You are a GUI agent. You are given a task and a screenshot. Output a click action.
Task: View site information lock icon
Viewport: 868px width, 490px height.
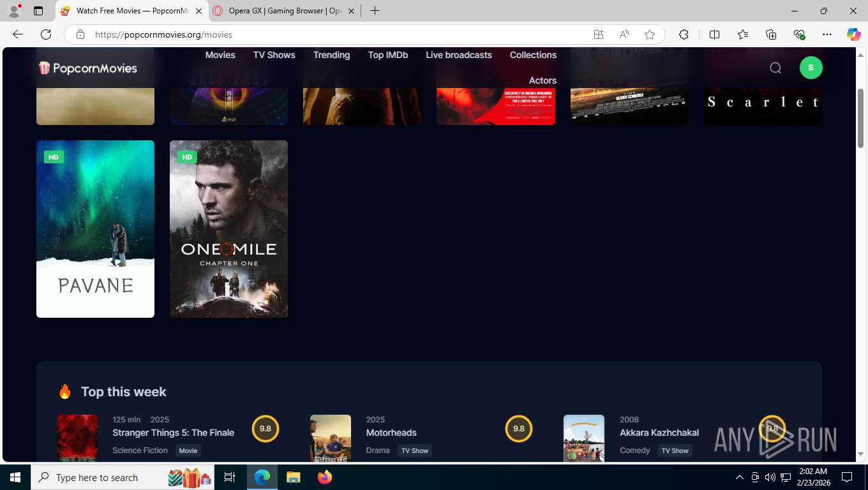click(x=80, y=34)
